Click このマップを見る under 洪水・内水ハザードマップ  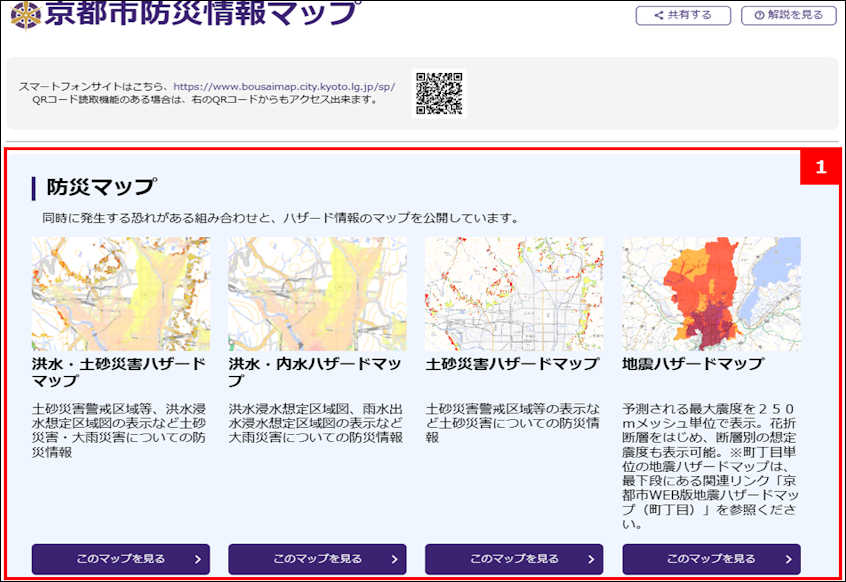tap(317, 559)
